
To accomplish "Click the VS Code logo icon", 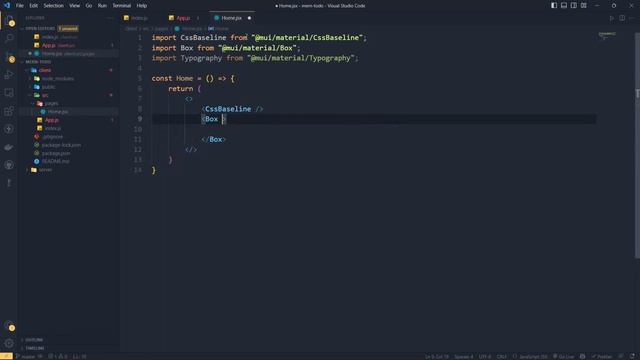I will (7, 6).
